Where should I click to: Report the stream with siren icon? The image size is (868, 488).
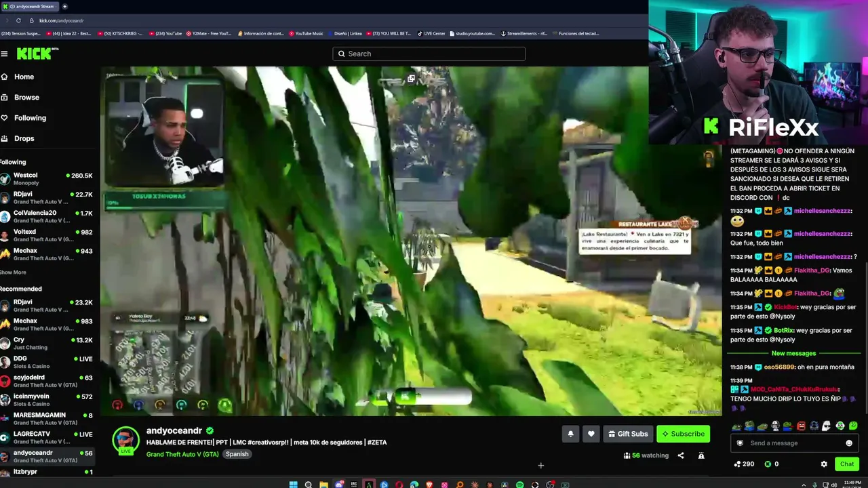(701, 455)
